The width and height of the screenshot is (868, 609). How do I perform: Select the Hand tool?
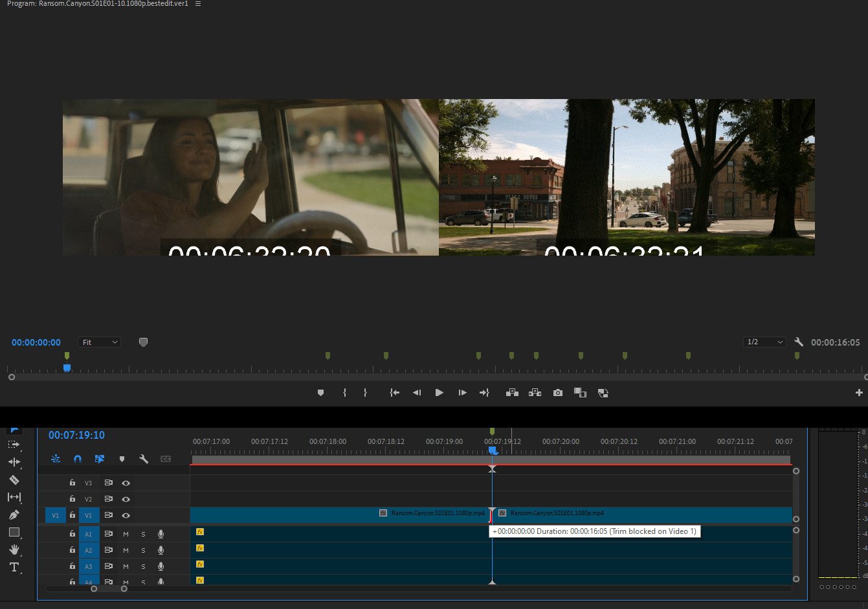coord(14,549)
